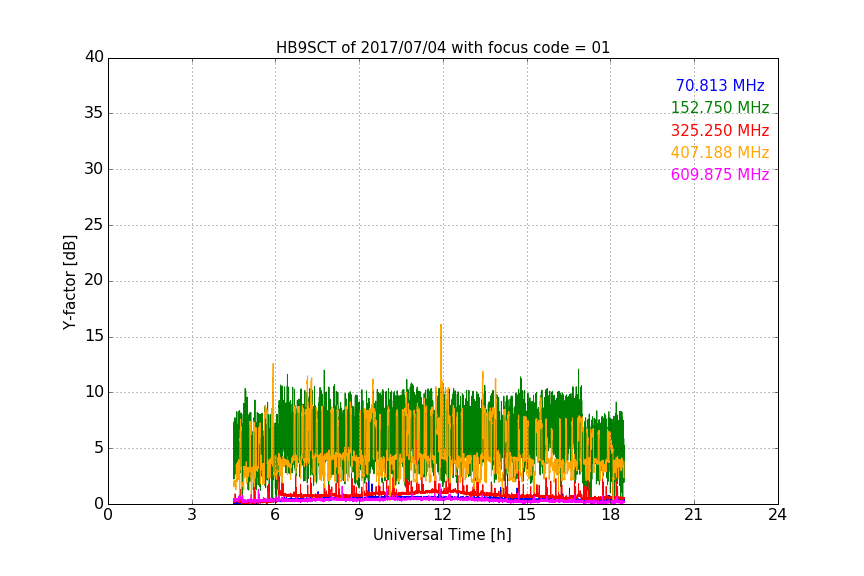The width and height of the screenshot is (864, 576).
Task: Click the x-axis tick label 24
Action: [x=777, y=515]
